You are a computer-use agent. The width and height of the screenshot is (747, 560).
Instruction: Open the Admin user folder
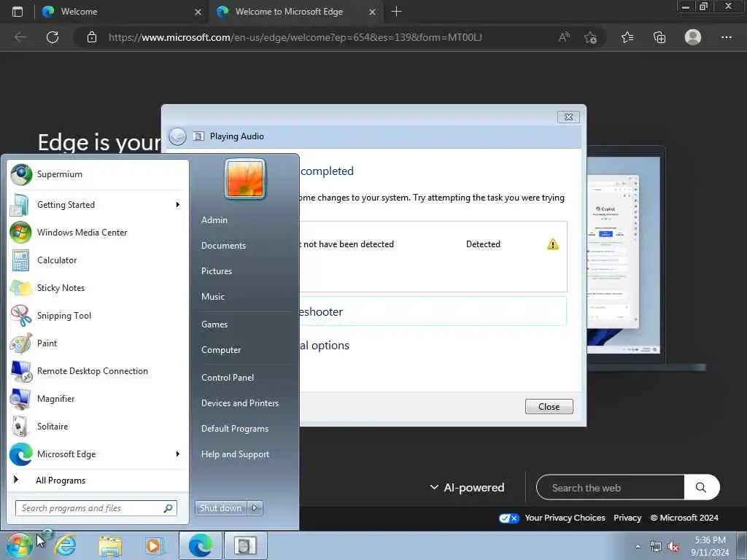[214, 220]
